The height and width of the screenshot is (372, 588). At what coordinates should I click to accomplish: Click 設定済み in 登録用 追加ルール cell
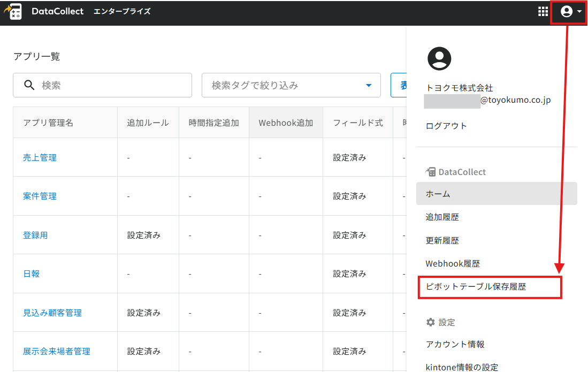coord(143,235)
